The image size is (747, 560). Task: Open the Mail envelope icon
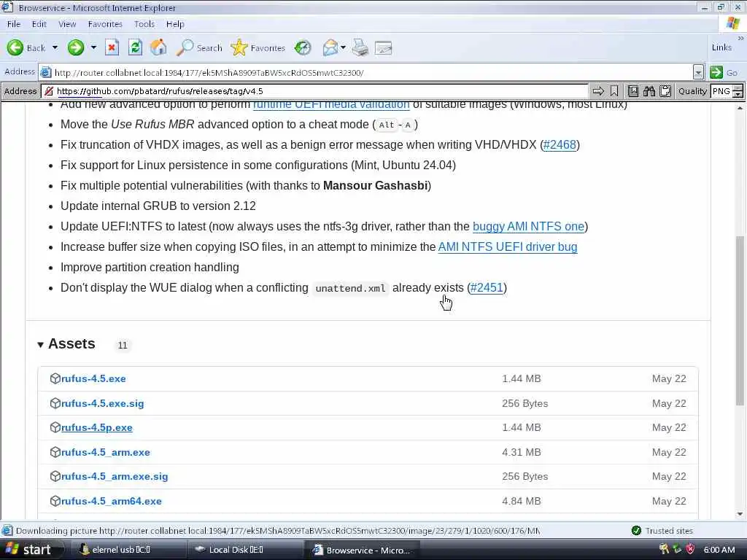pos(330,47)
